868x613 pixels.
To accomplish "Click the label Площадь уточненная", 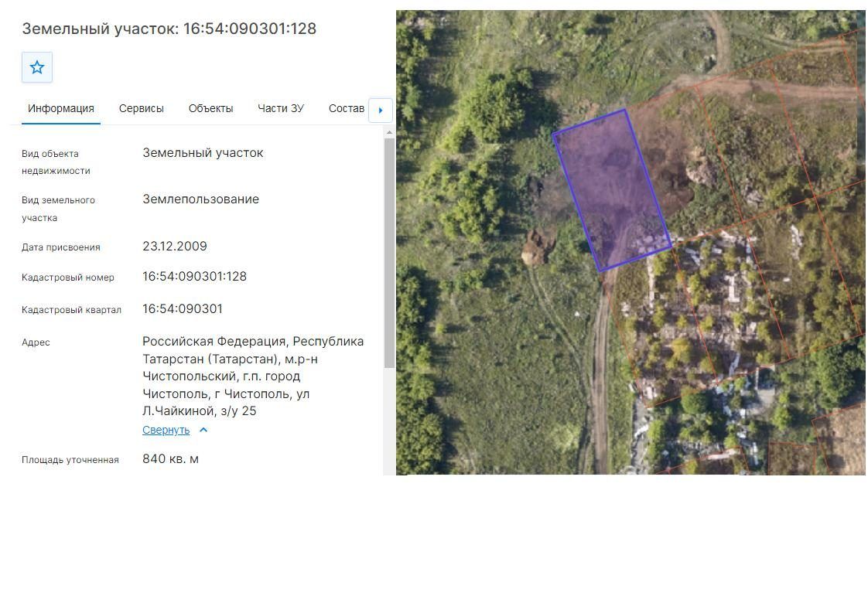I will pos(70,460).
